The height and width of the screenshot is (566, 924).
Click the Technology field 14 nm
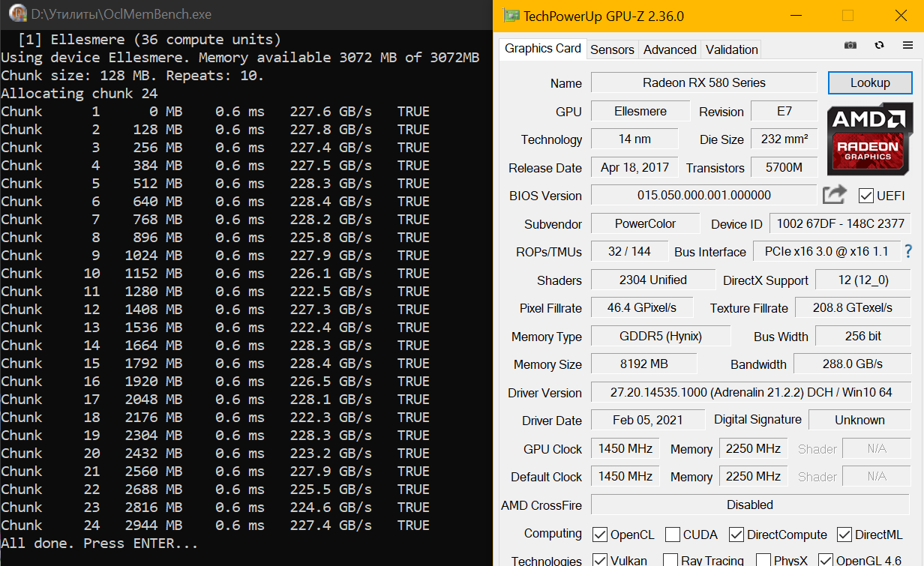pyautogui.click(x=634, y=139)
